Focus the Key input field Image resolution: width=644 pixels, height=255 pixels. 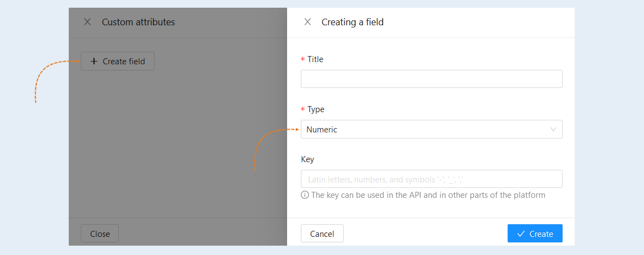tap(431, 179)
